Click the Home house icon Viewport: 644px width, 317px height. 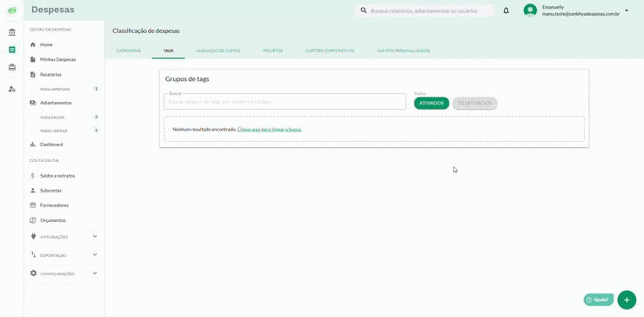pos(33,44)
